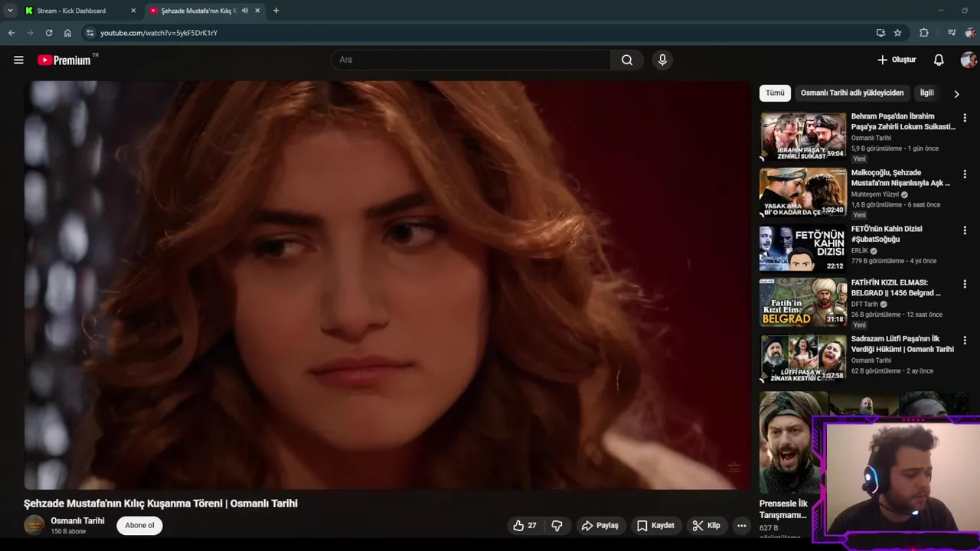Click the Muhteşem Yüzyıl channel name
The height and width of the screenshot is (551, 980).
point(875,194)
